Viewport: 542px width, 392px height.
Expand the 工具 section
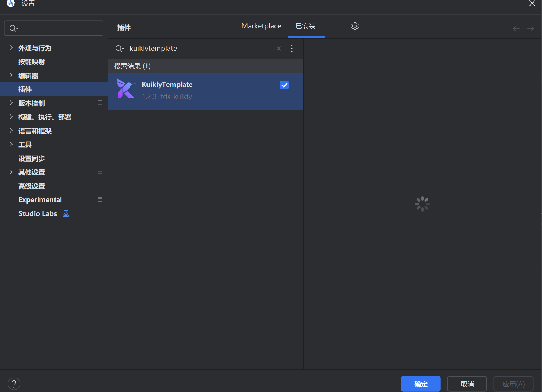(11, 144)
